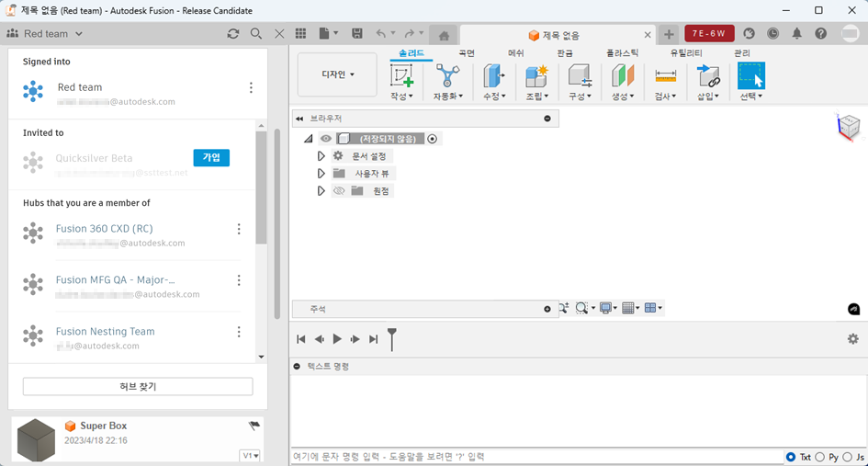Screen dimensions: 868x466
Task: Click the 가입 join button for Quicksilver Beta
Action: pos(211,157)
